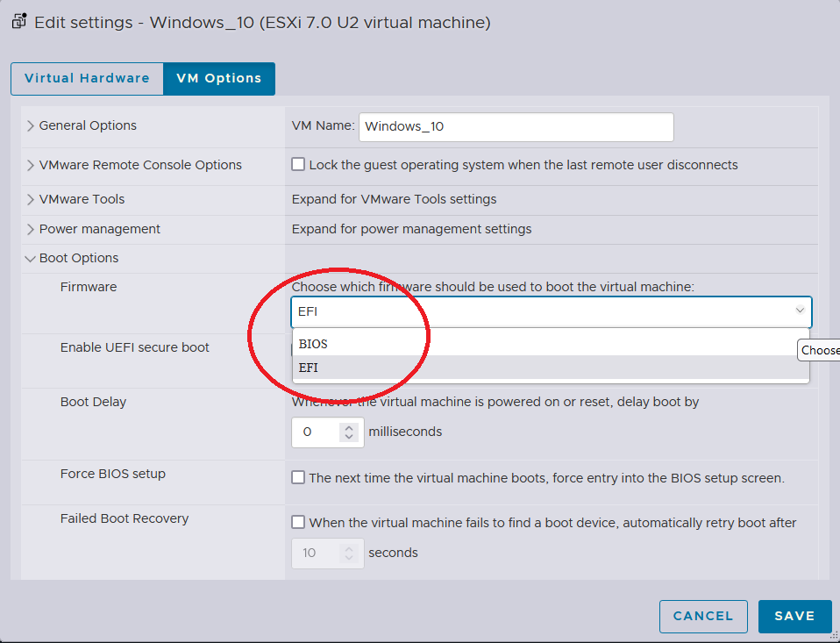Click the Enable UEFI secure boot label
The image size is (840, 643).
click(134, 347)
